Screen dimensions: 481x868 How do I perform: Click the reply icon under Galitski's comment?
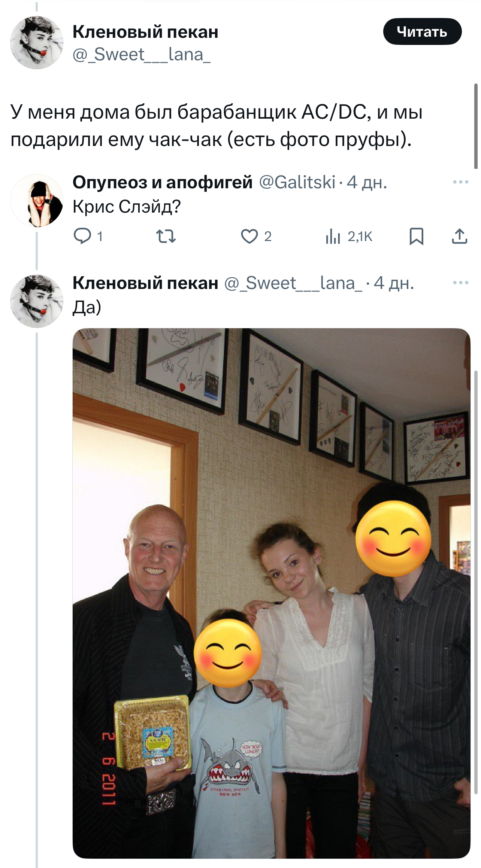[82, 236]
